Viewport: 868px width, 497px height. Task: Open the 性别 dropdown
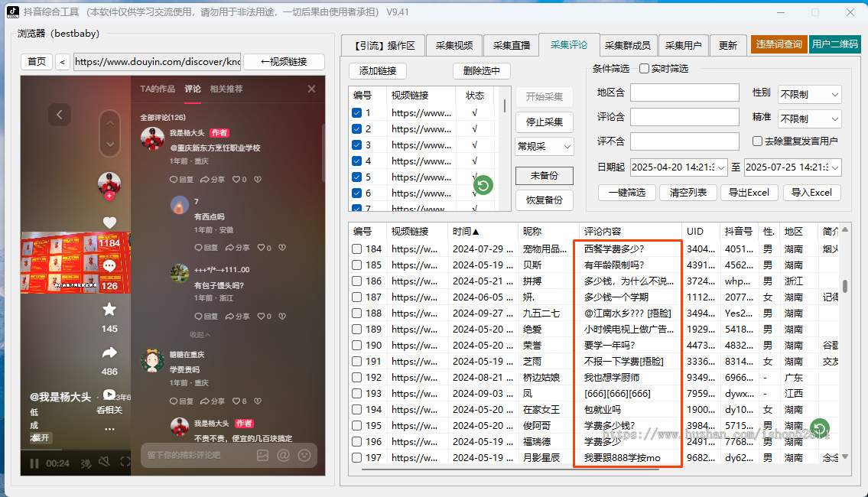click(810, 95)
